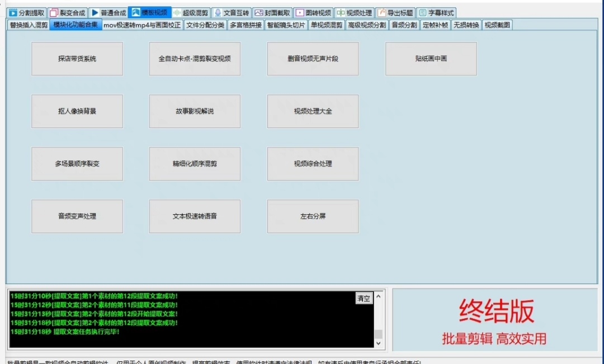Open the 文本极速转语音 module
604x364 pixels.
click(x=195, y=216)
